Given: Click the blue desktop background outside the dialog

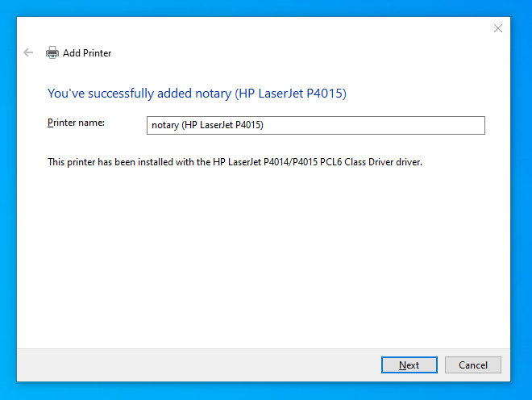Looking at the screenshot, I should click(x=521, y=202).
